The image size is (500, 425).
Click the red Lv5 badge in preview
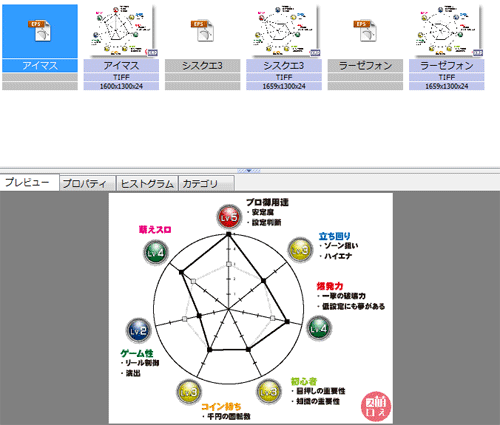pos(229,217)
